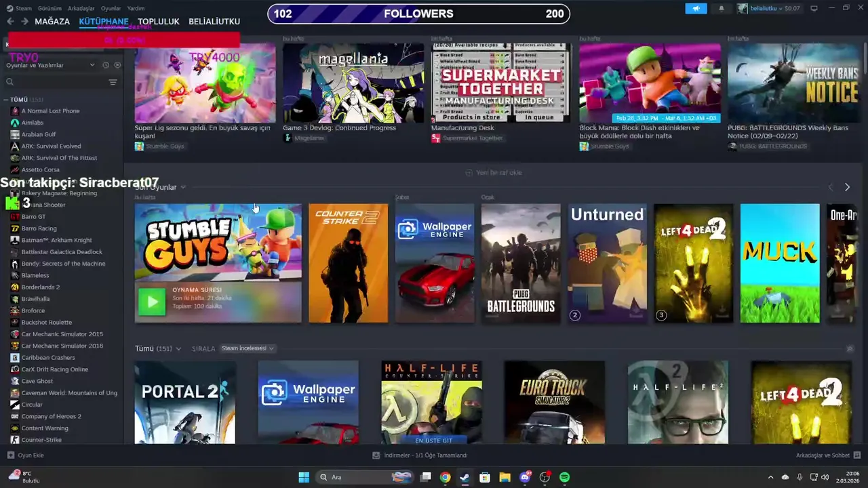Open Arkadaşlar ve Sohbet
The image size is (868, 488).
(x=828, y=455)
